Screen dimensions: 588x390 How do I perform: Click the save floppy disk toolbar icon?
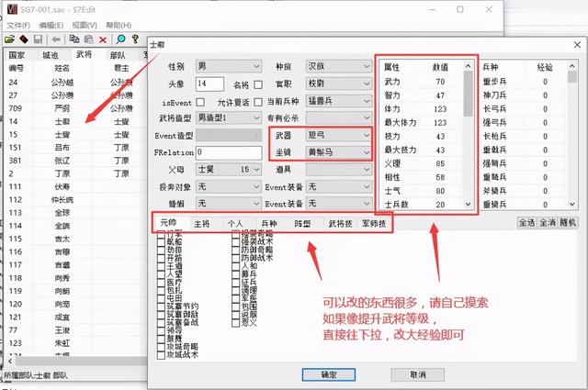pos(38,39)
